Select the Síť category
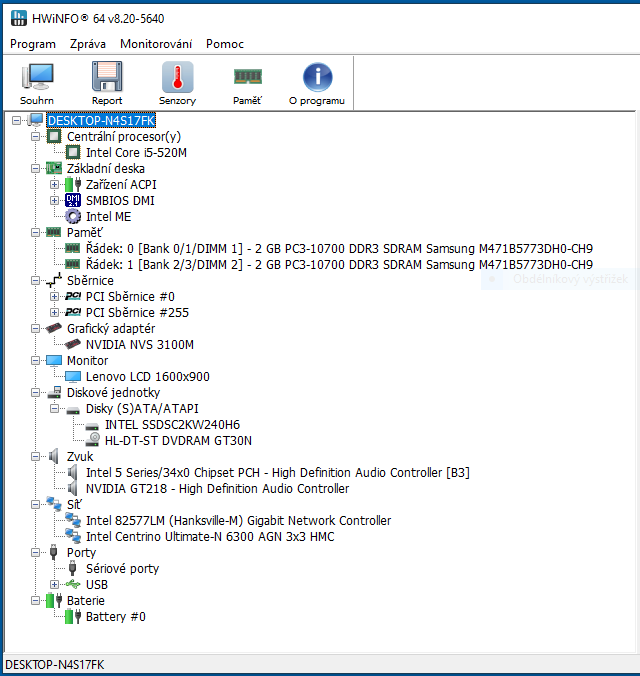The width and height of the screenshot is (640, 676). [x=74, y=504]
